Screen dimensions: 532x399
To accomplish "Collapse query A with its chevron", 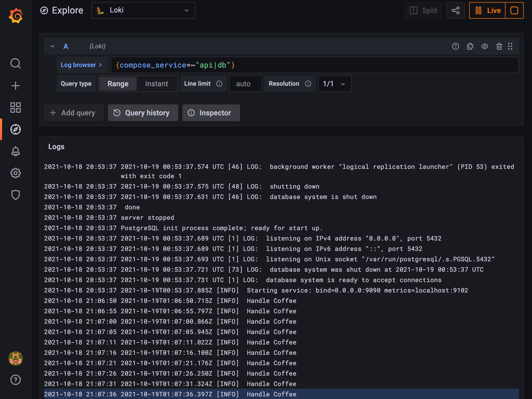I will point(52,46).
